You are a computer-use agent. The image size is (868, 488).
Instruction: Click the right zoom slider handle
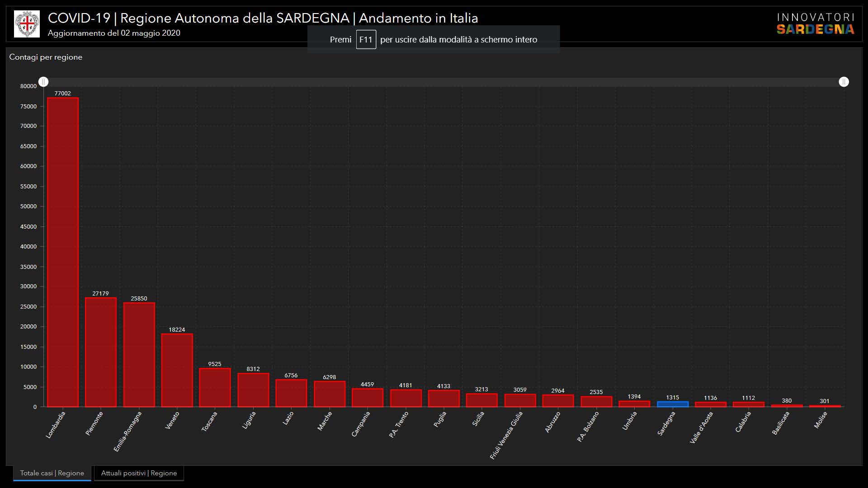tap(844, 82)
